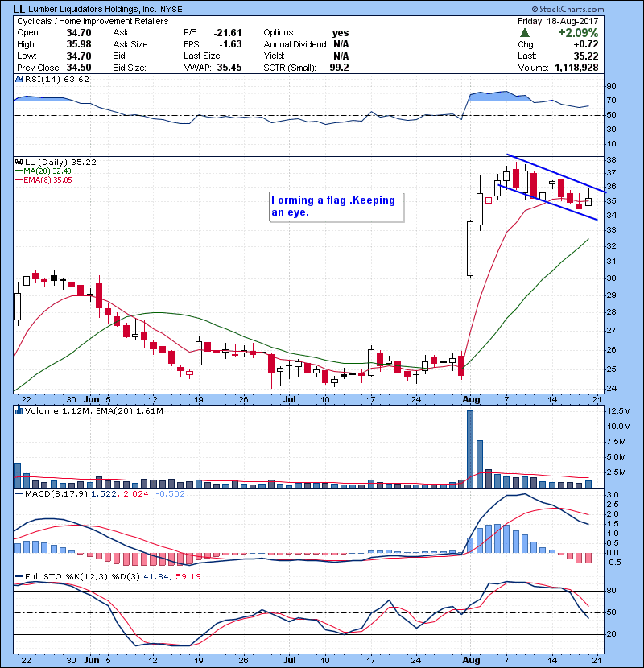Click the Volume value 1,118,928
The image size is (644, 668).
coord(576,68)
